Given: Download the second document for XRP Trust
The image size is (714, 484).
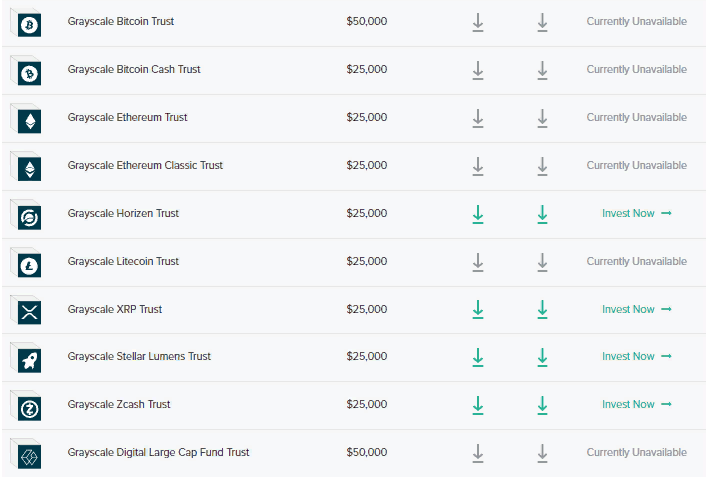Looking at the screenshot, I should (x=542, y=310).
